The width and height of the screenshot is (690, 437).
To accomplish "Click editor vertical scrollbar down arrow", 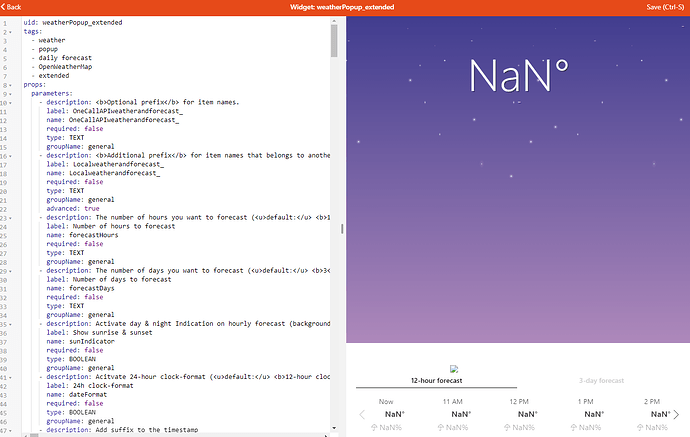I will point(334,428).
